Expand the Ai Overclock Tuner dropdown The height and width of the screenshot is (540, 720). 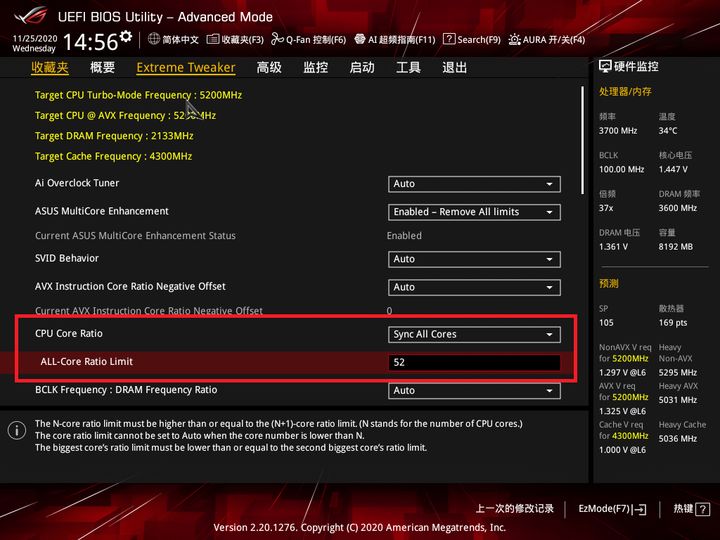coord(474,184)
